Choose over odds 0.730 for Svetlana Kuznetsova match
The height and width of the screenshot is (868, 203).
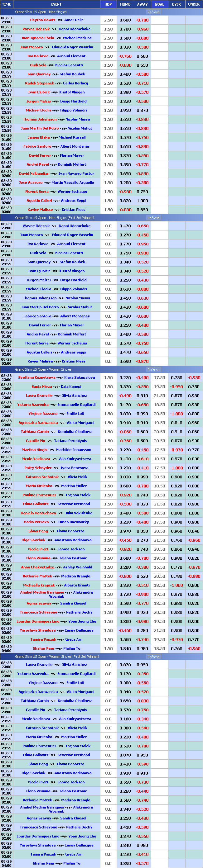tap(176, 378)
